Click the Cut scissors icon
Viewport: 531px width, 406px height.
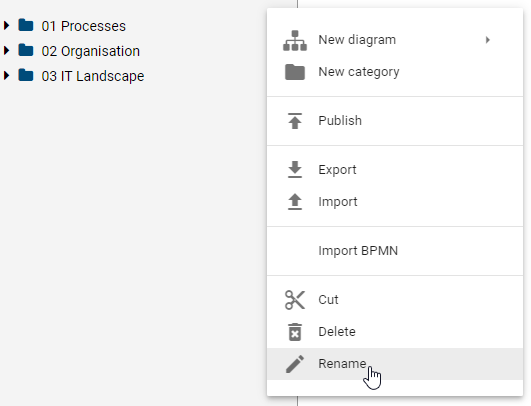click(295, 300)
